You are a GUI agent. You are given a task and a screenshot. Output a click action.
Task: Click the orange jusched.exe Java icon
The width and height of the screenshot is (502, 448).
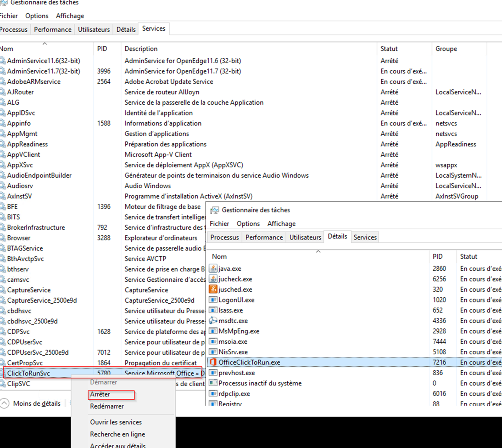213,289
